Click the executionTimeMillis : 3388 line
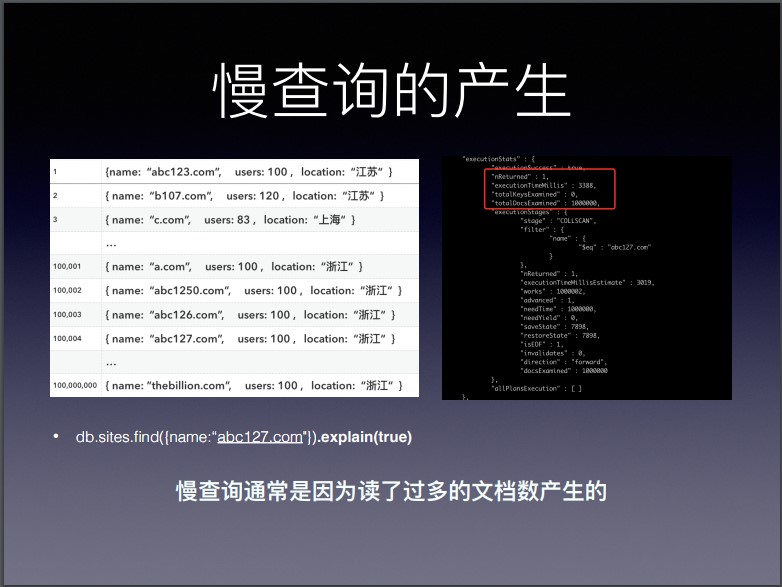The width and height of the screenshot is (782, 587). (x=545, y=185)
